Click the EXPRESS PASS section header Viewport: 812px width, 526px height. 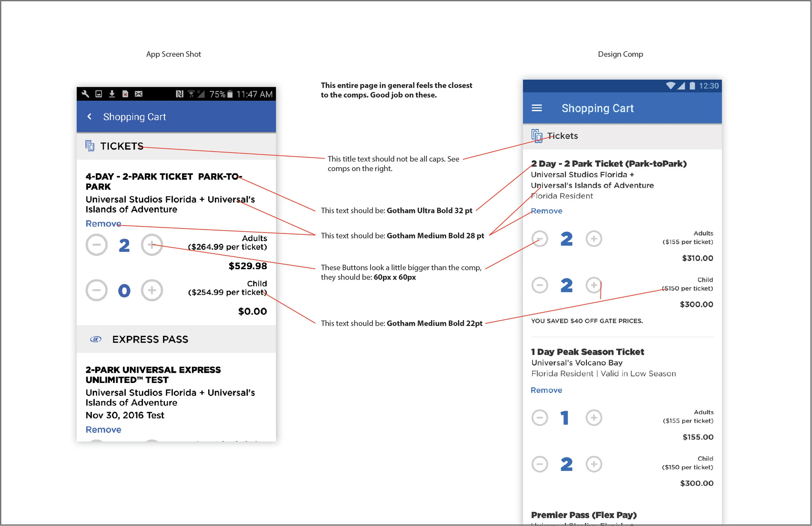click(x=150, y=339)
